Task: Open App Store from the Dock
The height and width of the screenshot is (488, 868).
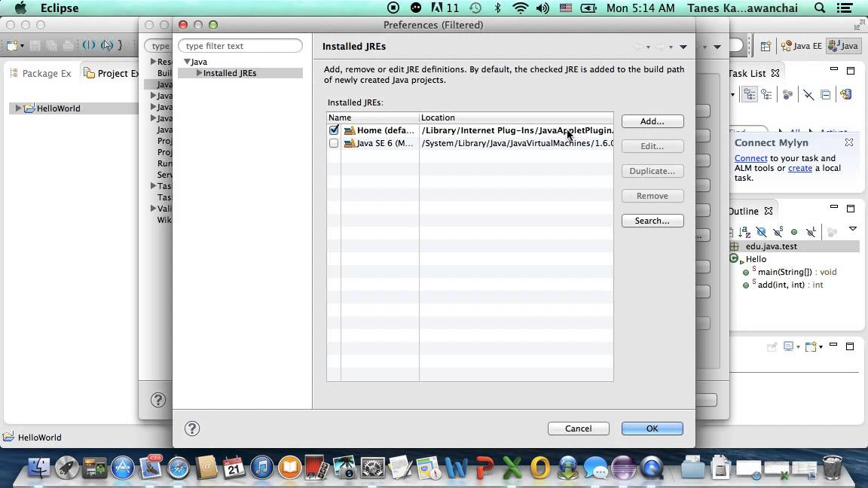Action: 122,468
